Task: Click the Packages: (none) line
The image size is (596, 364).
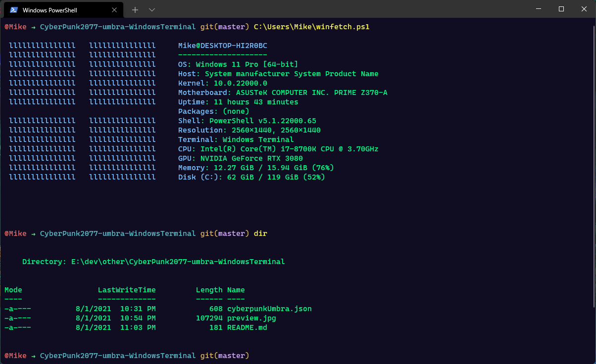Action: pyautogui.click(x=214, y=111)
